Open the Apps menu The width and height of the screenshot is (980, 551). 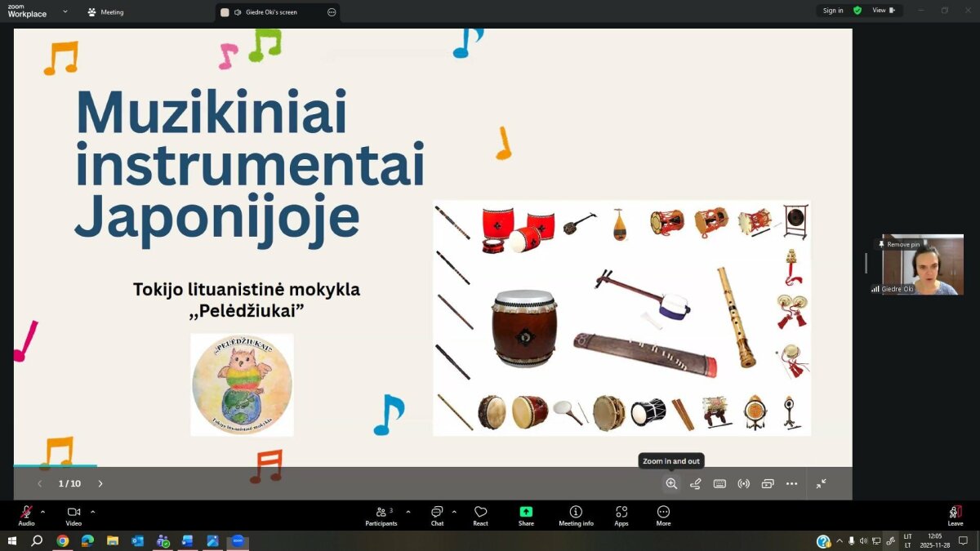621,515
